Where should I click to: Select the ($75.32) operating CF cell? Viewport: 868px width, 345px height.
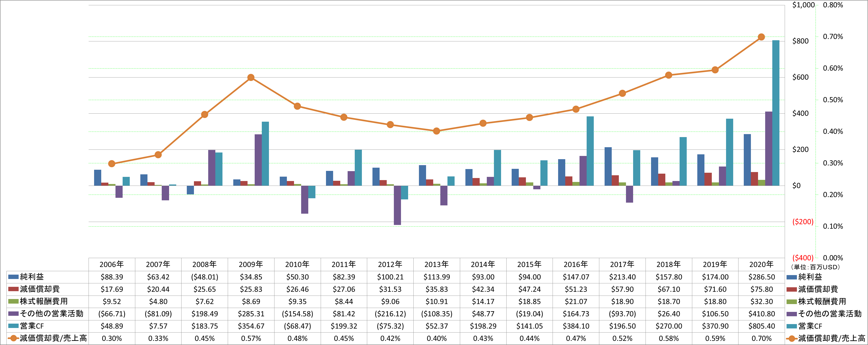pos(390,326)
